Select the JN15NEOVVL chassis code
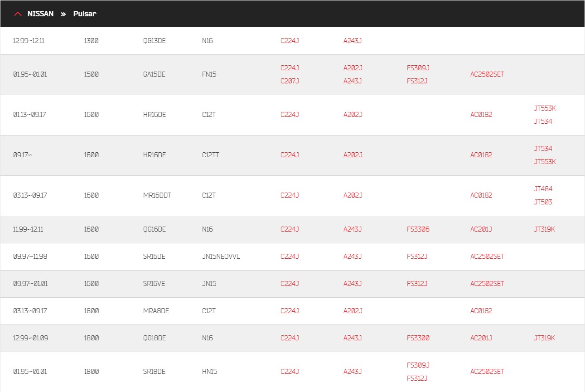The width and height of the screenshot is (585, 392). click(221, 256)
